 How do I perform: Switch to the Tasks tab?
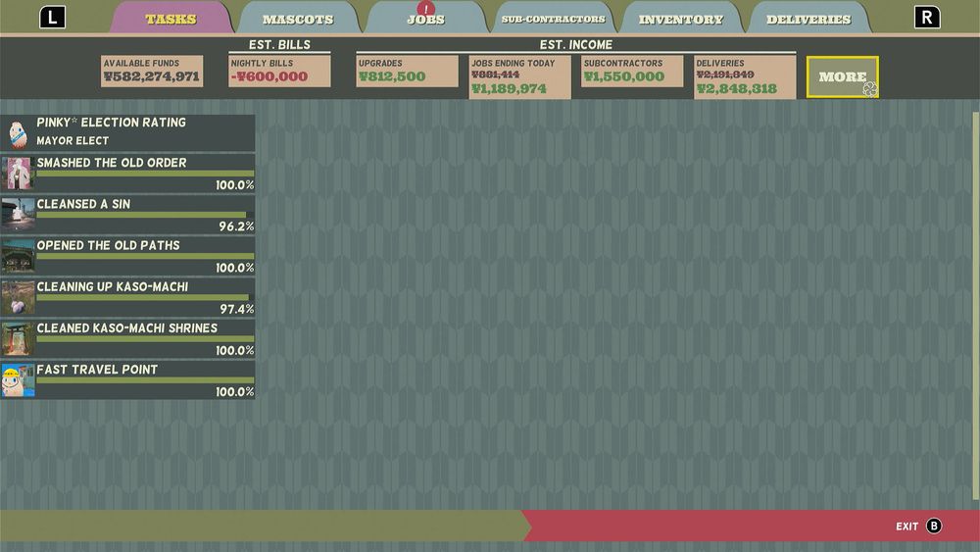(171, 19)
